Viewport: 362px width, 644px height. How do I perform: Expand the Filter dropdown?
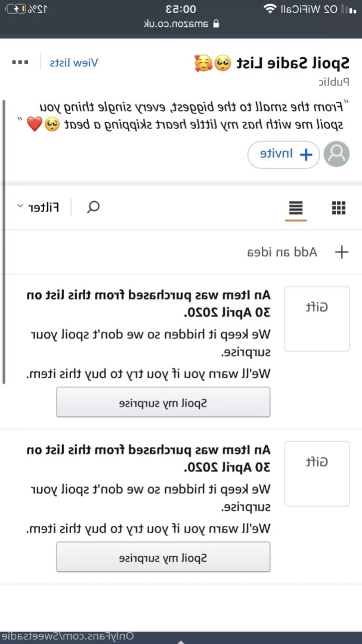pos(38,208)
